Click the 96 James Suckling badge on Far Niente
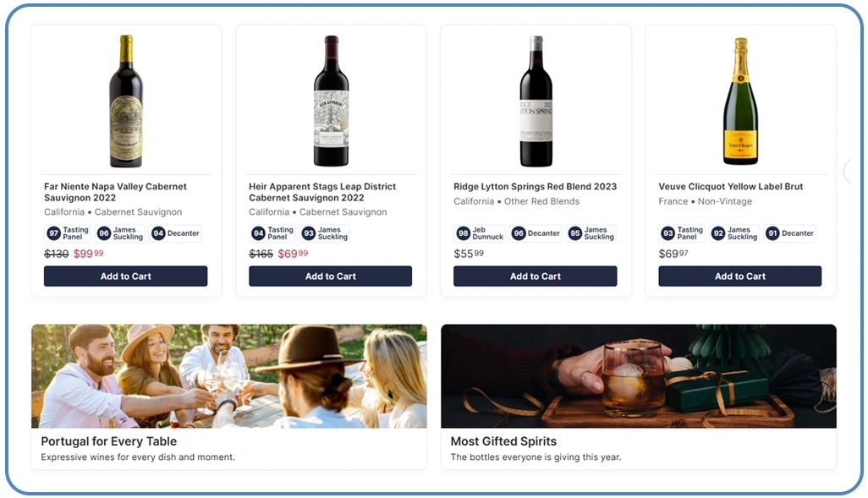The height and width of the screenshot is (498, 868). coord(120,233)
